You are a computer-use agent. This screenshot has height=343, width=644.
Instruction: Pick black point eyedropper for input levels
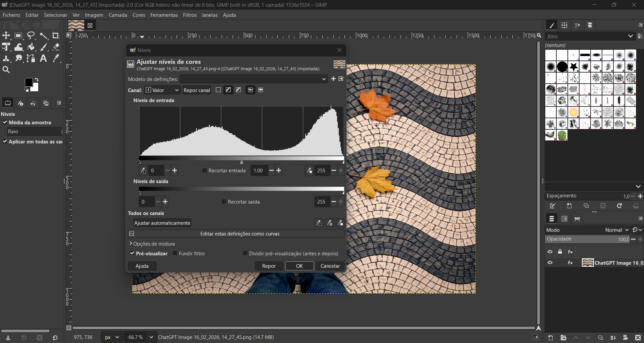[143, 171]
